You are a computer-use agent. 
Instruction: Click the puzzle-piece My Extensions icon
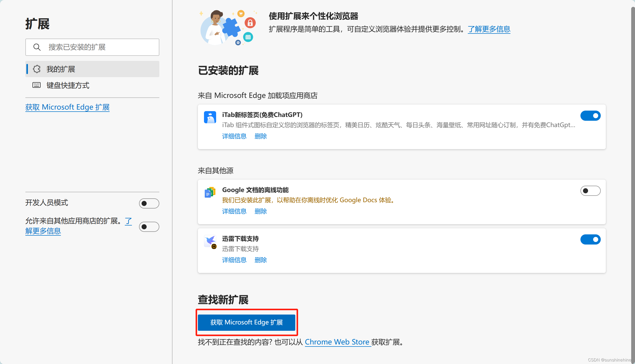[x=37, y=69]
